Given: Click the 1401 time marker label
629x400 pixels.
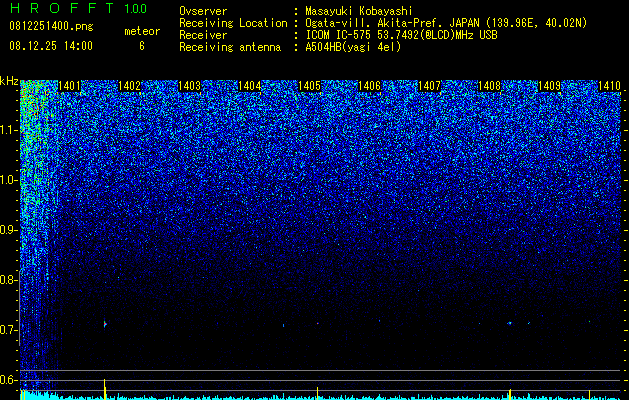Looking at the screenshot, I should [x=69, y=85].
